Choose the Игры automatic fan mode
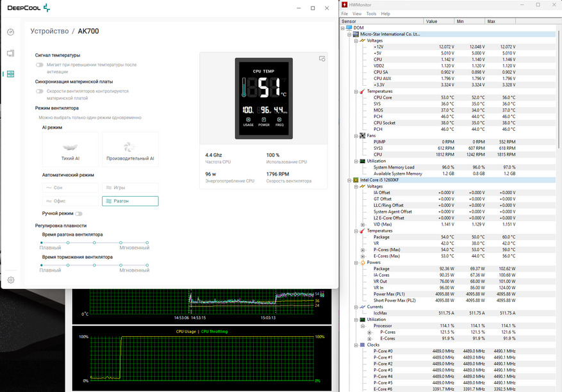 click(x=130, y=188)
